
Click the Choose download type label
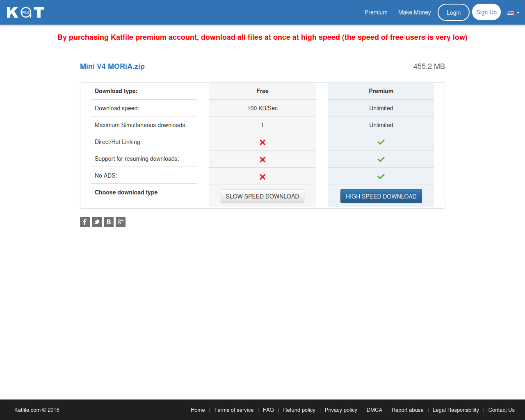click(x=126, y=192)
